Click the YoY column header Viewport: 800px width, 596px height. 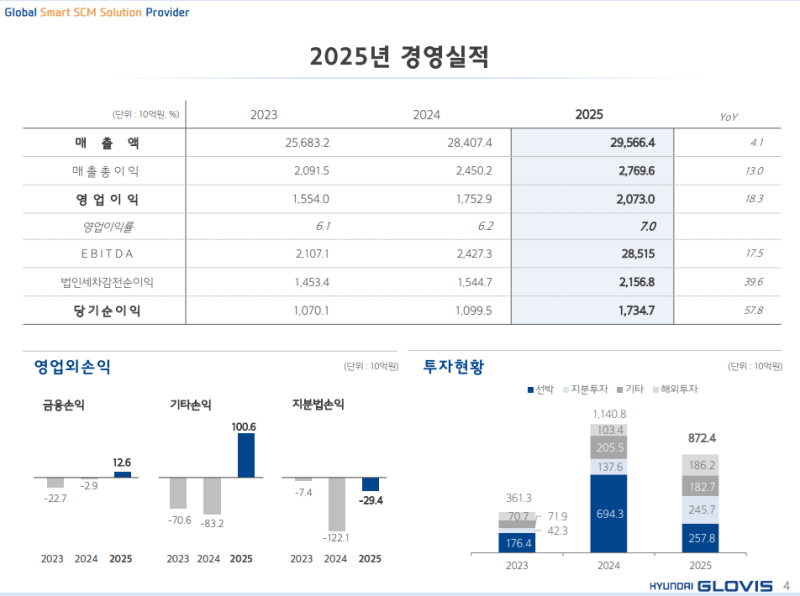[729, 117]
